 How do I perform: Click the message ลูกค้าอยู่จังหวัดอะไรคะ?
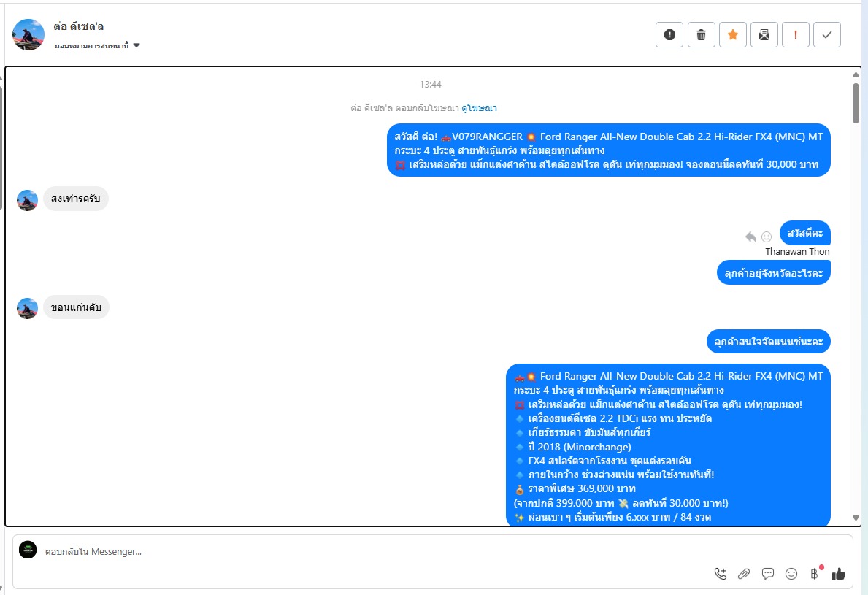(773, 273)
